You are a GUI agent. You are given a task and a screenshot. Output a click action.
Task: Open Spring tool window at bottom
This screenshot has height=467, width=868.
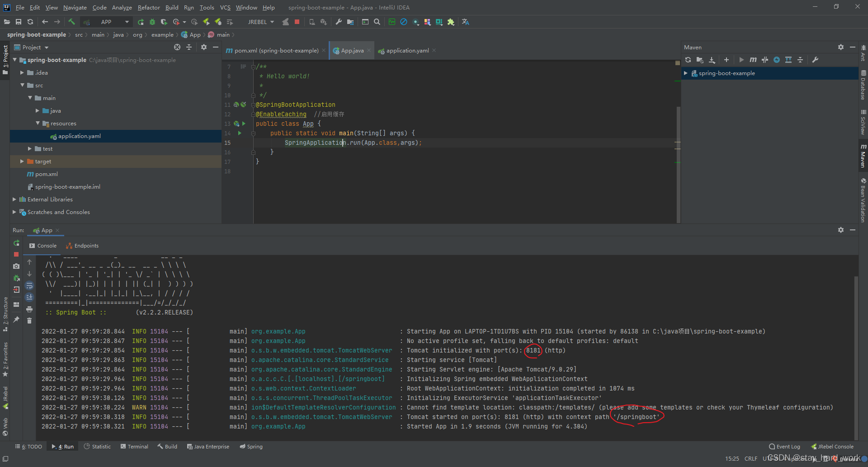pyautogui.click(x=251, y=446)
